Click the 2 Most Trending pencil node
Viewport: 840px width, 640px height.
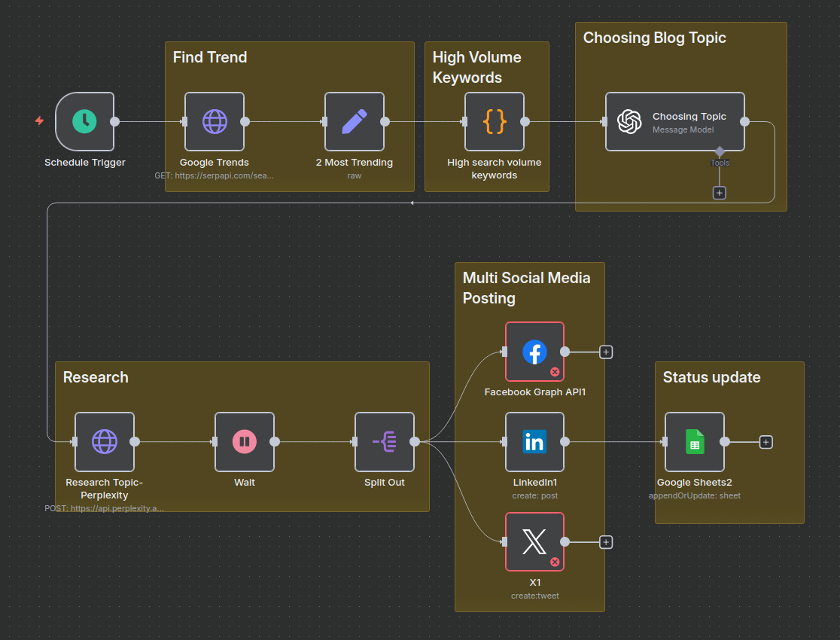pos(355,121)
